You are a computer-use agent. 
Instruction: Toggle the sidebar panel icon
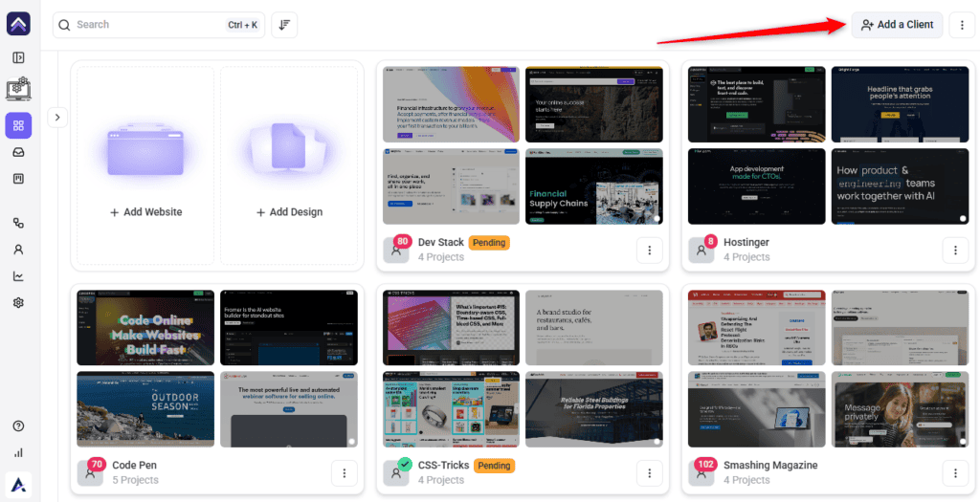(18, 57)
